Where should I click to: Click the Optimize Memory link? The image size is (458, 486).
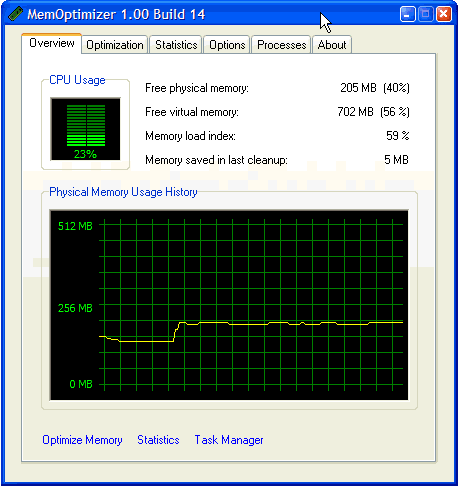[x=82, y=440]
